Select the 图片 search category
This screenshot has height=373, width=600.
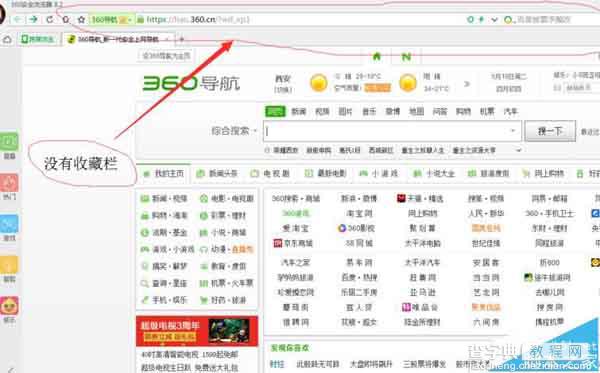click(x=346, y=111)
